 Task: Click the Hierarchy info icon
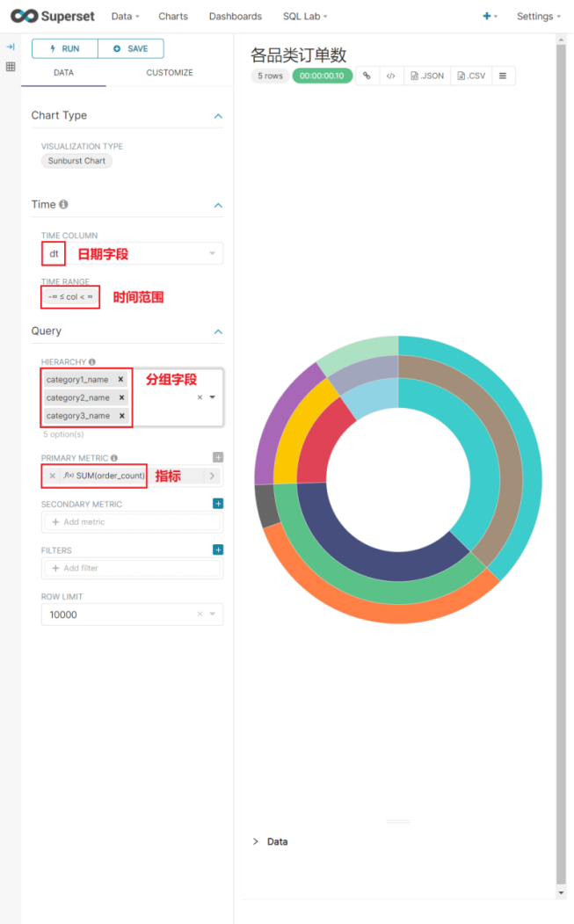point(92,362)
